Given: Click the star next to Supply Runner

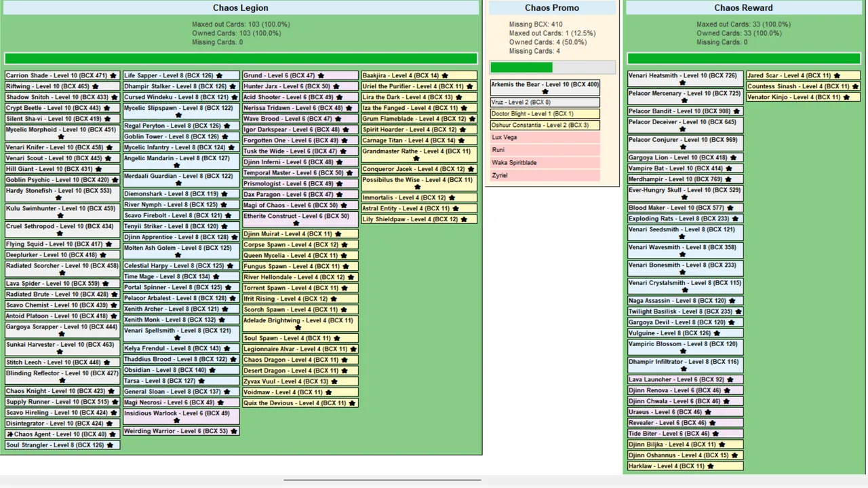Looking at the screenshot, I should click(115, 402).
